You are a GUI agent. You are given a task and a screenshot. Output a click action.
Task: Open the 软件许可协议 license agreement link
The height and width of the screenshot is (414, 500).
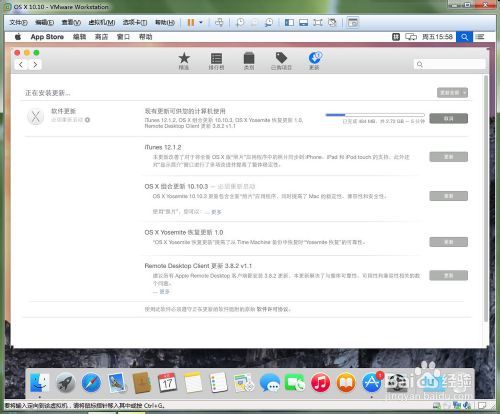[x=272, y=309]
